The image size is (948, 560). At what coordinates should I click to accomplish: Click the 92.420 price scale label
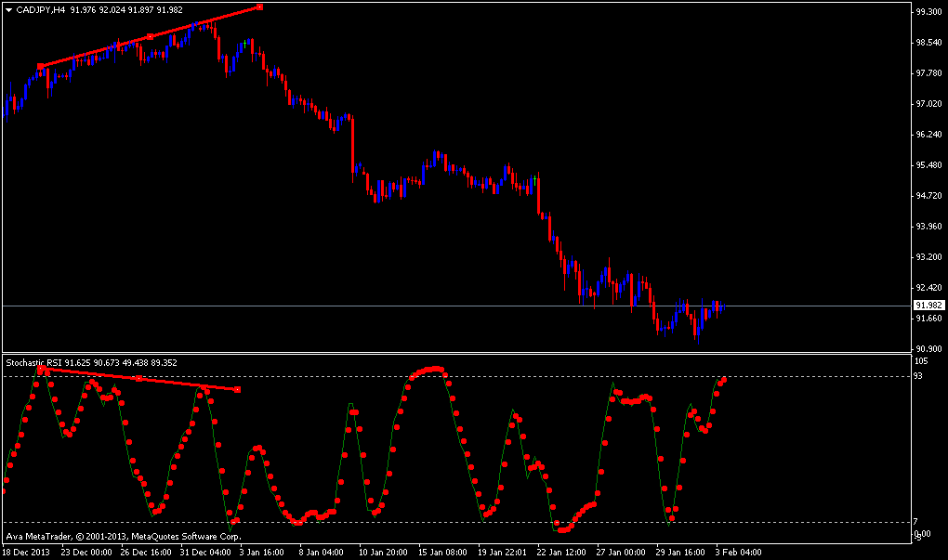(x=928, y=288)
